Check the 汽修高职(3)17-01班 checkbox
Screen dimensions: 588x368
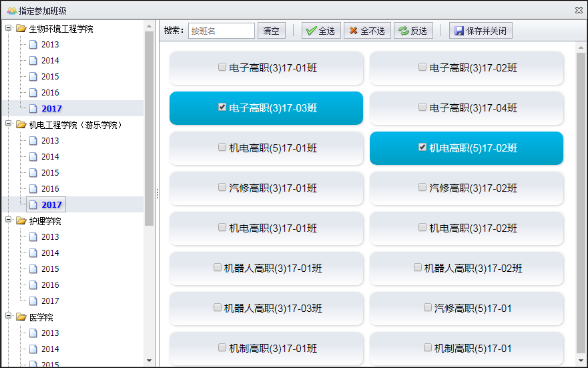[x=222, y=187]
